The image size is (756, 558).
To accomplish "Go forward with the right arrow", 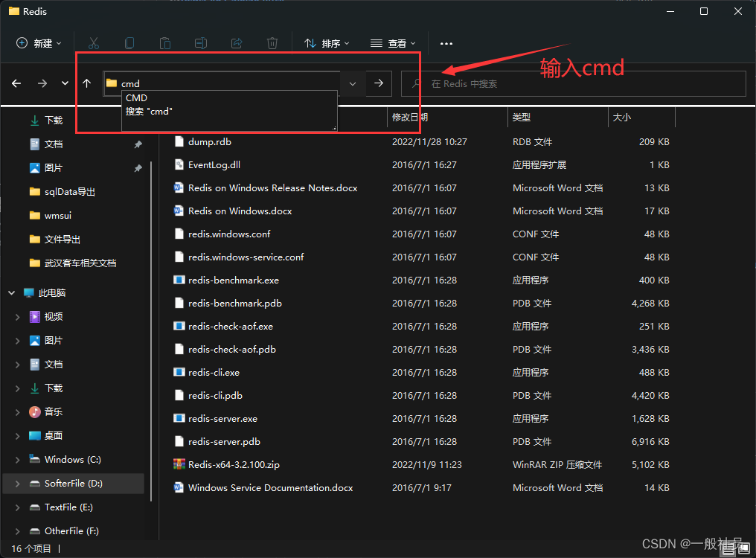I will 42,83.
